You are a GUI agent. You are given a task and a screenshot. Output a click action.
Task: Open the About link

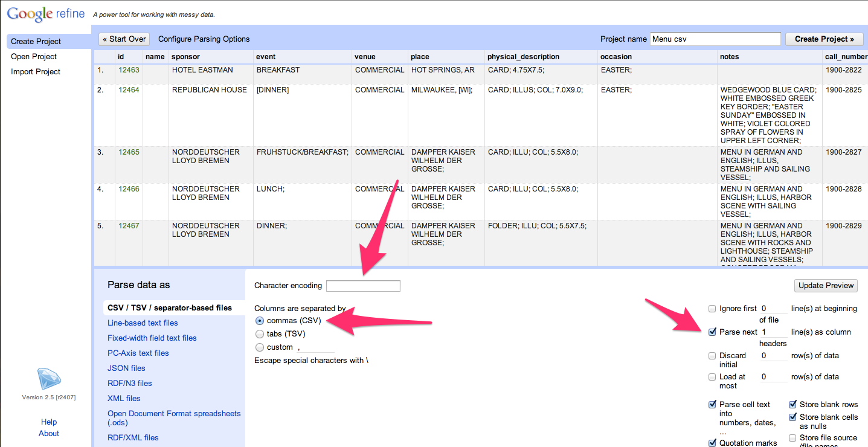click(49, 434)
